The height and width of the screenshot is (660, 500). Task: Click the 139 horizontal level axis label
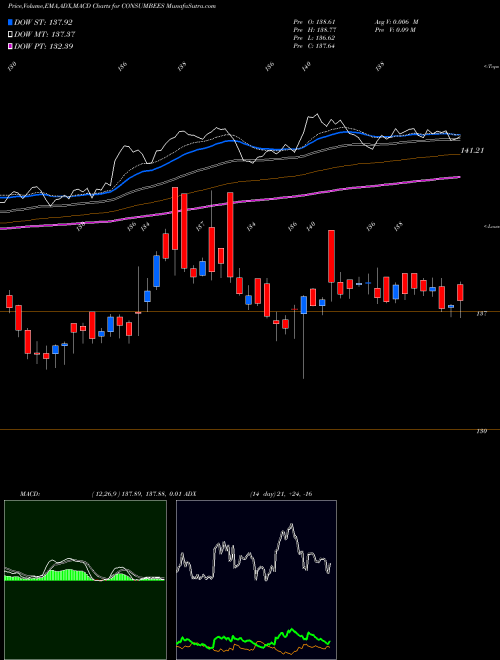(482, 431)
